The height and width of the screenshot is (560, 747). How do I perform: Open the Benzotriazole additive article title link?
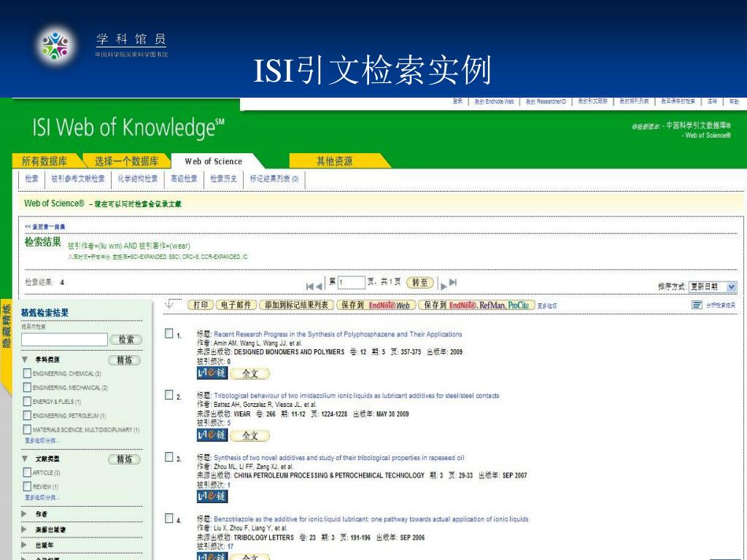point(371,519)
